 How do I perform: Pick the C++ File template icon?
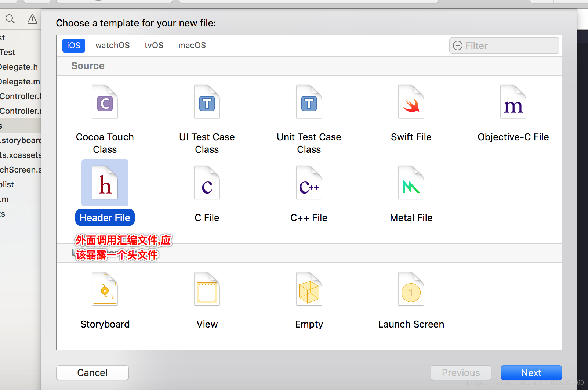(309, 183)
